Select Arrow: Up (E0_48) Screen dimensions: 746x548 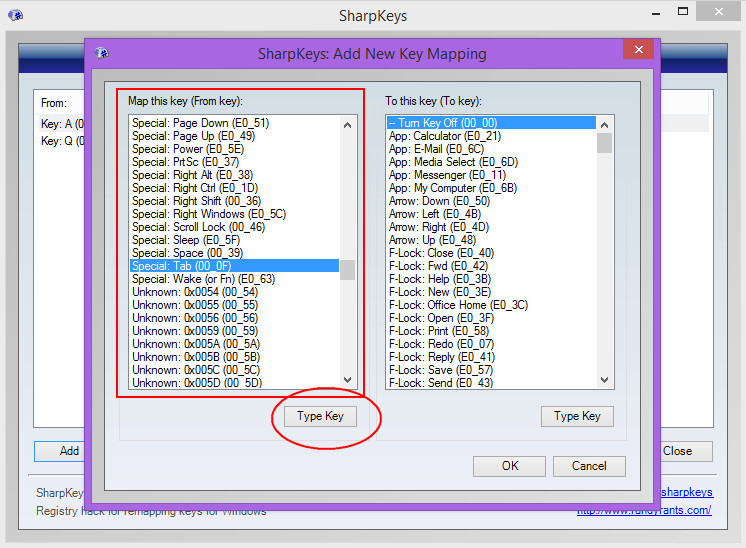[x=491, y=240]
